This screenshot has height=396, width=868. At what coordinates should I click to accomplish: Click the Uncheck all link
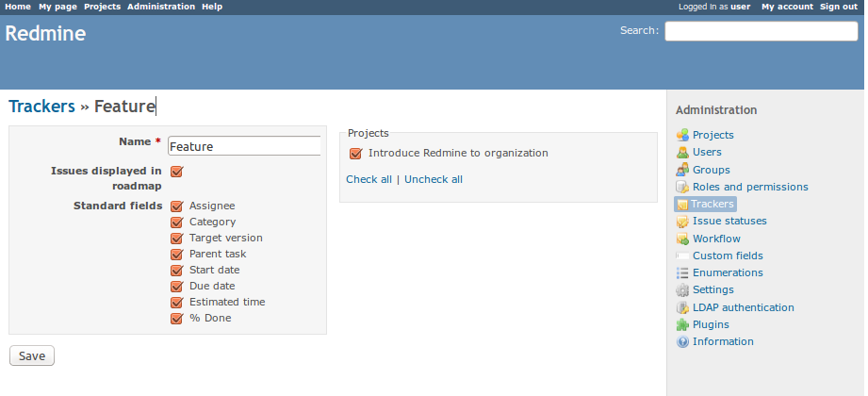[434, 179]
